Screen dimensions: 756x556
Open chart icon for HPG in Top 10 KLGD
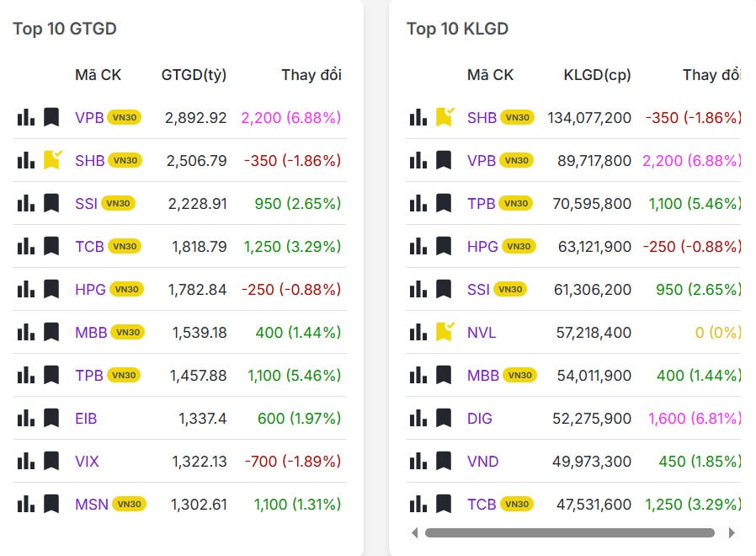[x=418, y=246]
